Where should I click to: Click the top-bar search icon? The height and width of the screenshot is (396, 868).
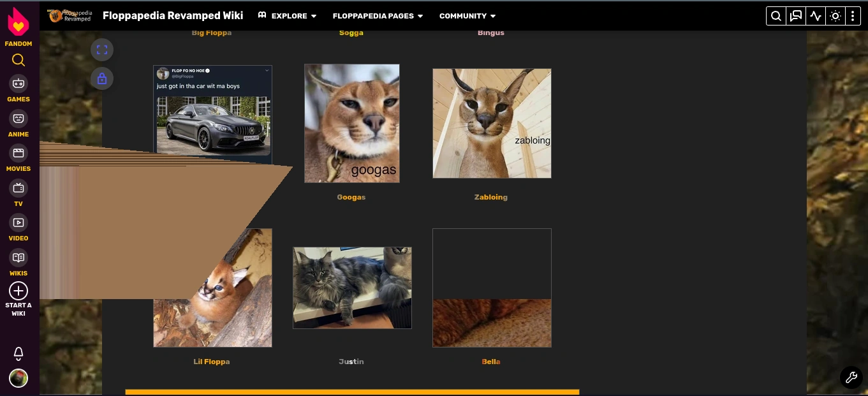click(x=776, y=17)
